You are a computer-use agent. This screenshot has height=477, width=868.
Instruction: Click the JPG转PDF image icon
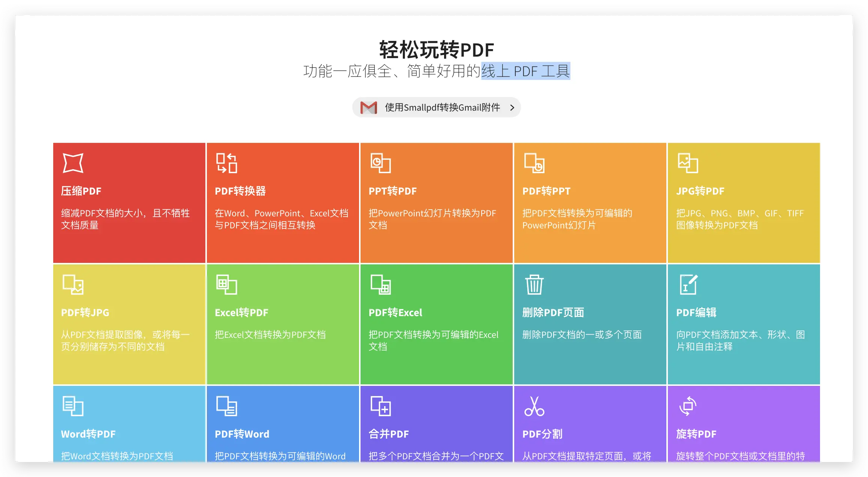click(x=688, y=163)
